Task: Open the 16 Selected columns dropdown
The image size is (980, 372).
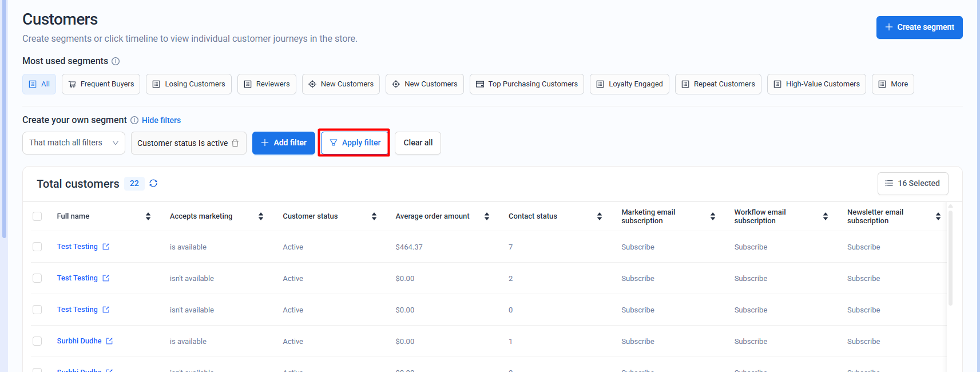Action: click(x=912, y=183)
